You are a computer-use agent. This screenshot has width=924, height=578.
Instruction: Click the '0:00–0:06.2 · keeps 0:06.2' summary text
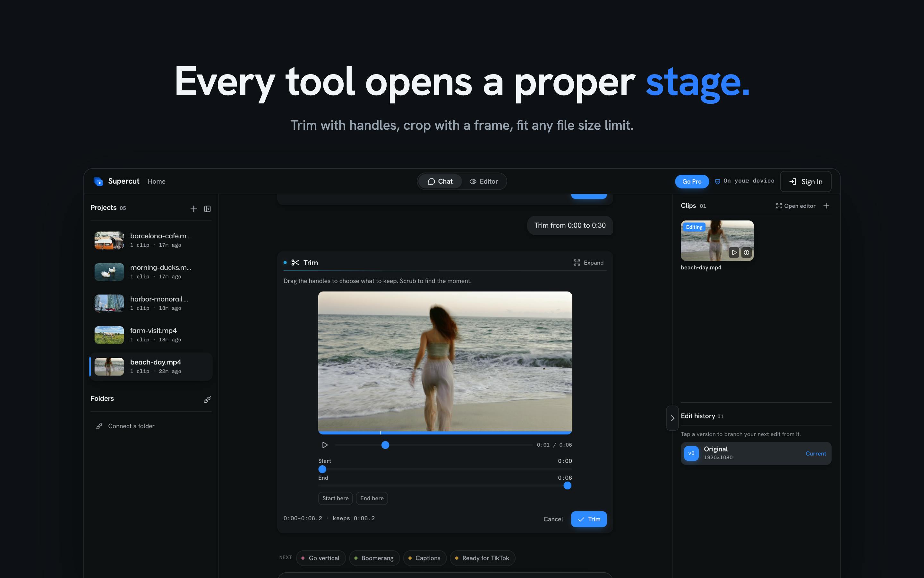(329, 518)
